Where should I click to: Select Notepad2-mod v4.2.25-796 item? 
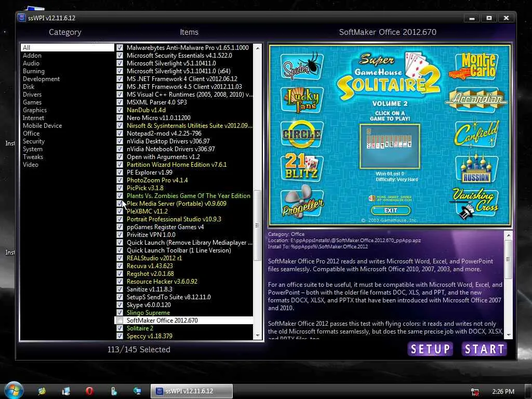click(x=164, y=134)
